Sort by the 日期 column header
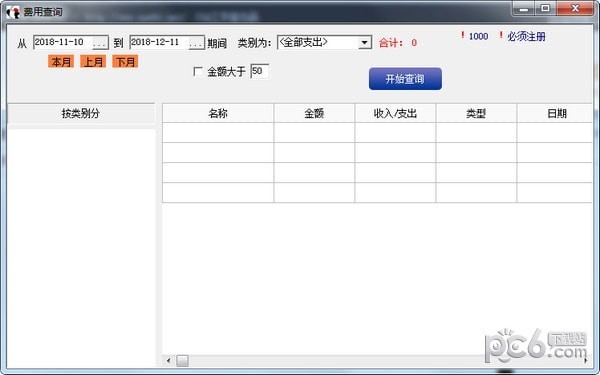 tap(555, 113)
